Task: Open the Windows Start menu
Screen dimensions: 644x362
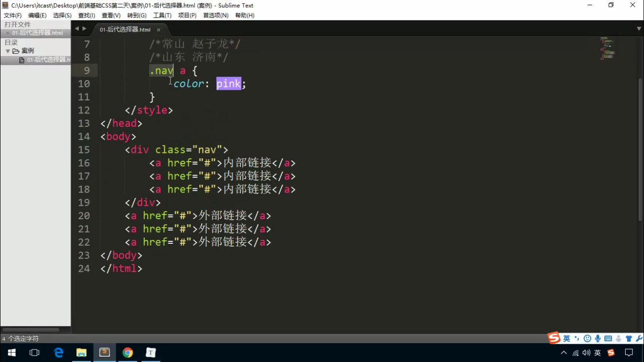Action: click(x=12, y=353)
